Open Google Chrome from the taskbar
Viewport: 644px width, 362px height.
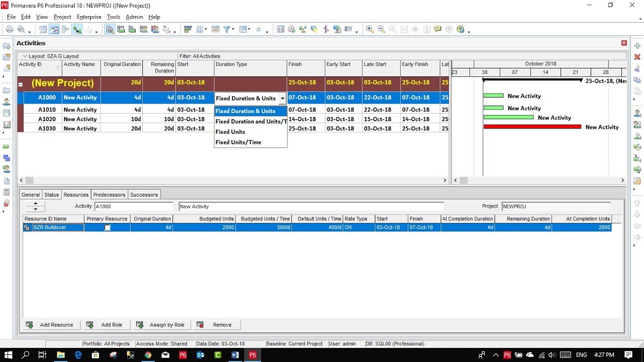pyautogui.click(x=148, y=355)
